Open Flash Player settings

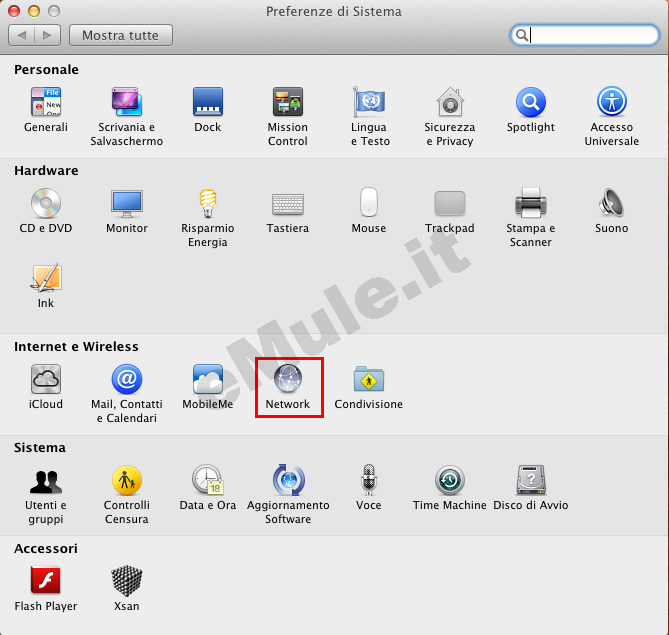[46, 588]
